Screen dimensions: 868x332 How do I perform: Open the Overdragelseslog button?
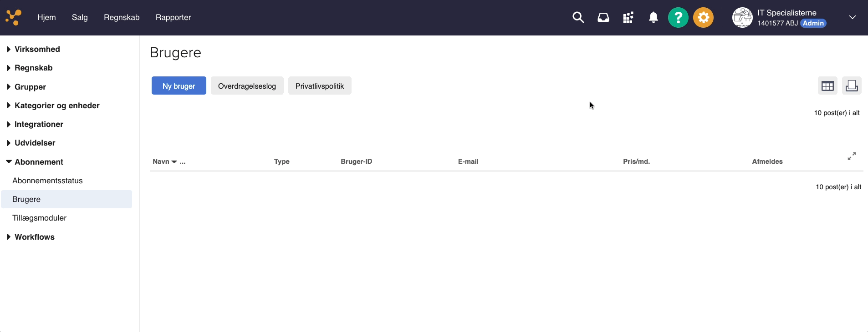tap(247, 86)
